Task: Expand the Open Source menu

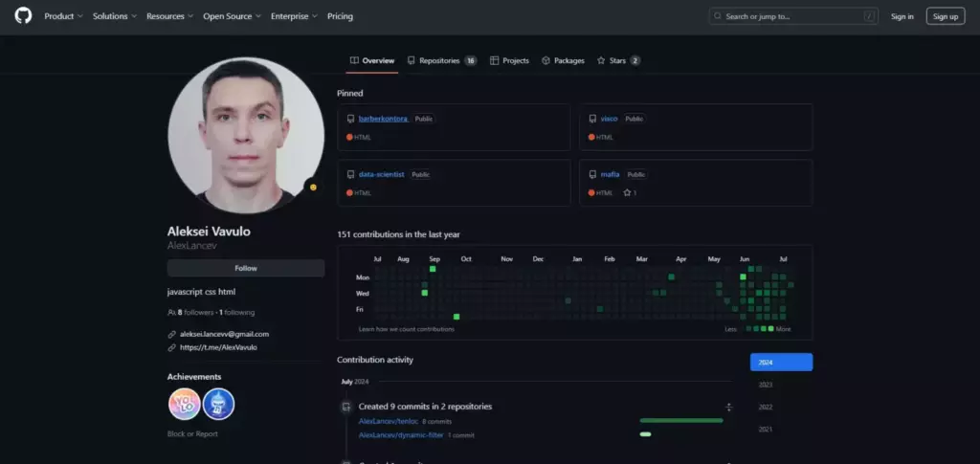Action: 232,16
